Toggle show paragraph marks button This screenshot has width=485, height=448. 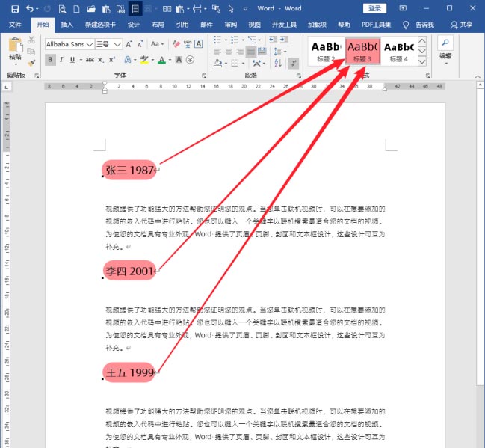(x=293, y=63)
